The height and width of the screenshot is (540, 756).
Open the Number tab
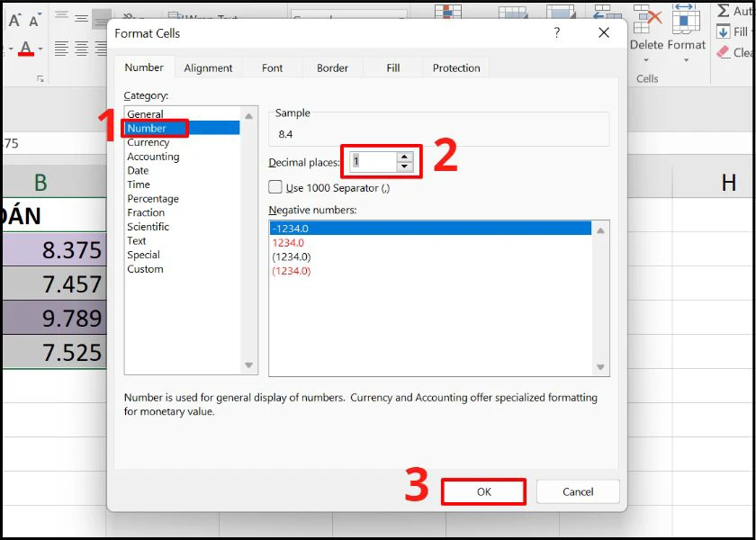(x=144, y=67)
